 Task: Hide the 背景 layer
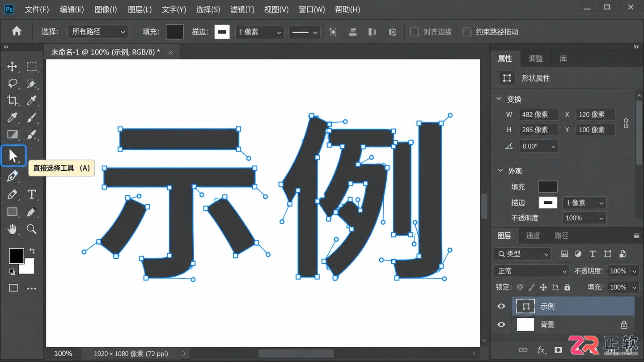coord(501,325)
